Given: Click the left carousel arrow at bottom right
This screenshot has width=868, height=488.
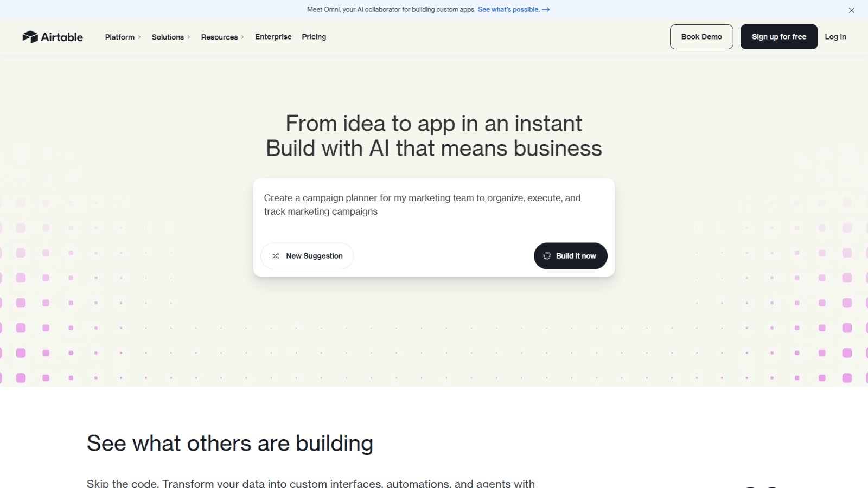Looking at the screenshot, I should [x=750, y=486].
